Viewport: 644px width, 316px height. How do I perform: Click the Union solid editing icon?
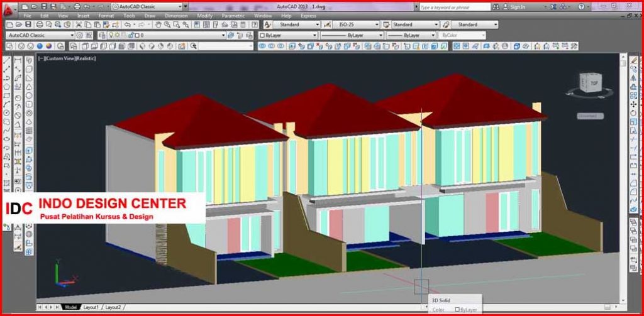click(262, 46)
